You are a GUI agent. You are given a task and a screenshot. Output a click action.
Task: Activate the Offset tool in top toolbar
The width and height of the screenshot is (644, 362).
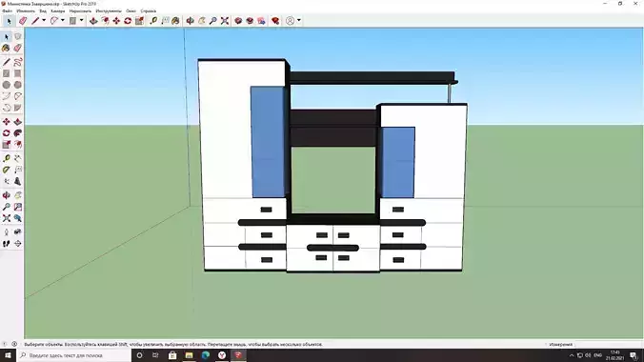click(105, 21)
